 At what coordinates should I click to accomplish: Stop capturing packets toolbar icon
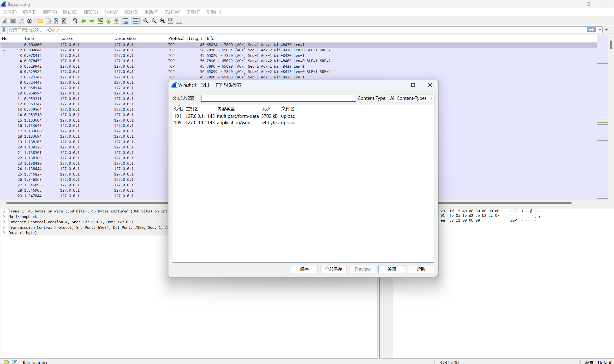click(x=13, y=21)
